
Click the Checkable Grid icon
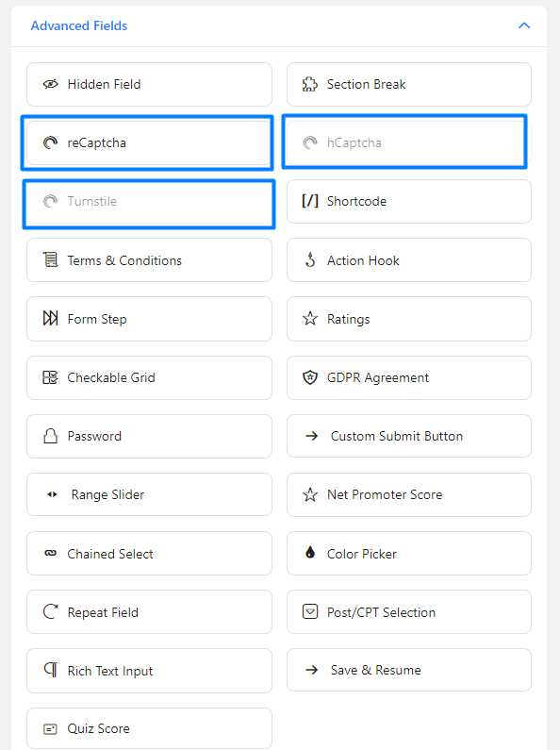[50, 377]
